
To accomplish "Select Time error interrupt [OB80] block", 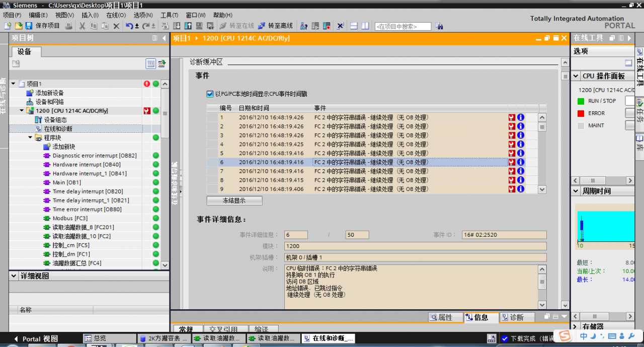I will tap(88, 209).
